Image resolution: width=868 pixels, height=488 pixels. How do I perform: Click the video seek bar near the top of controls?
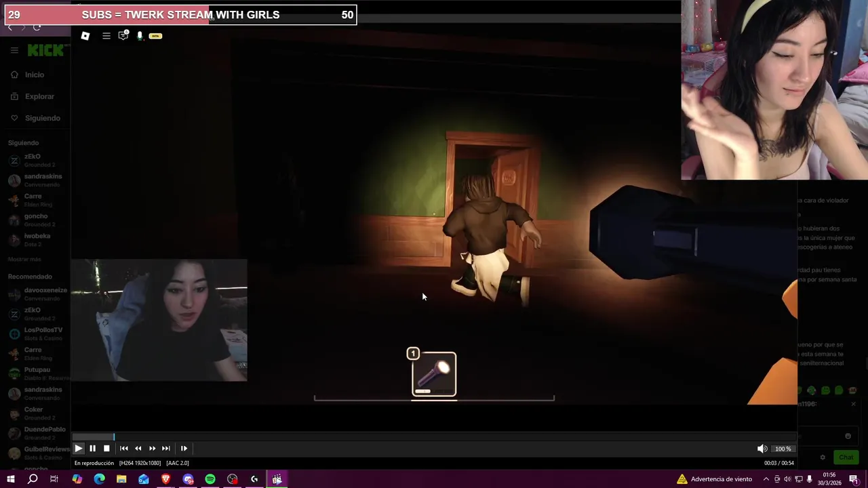(x=434, y=436)
